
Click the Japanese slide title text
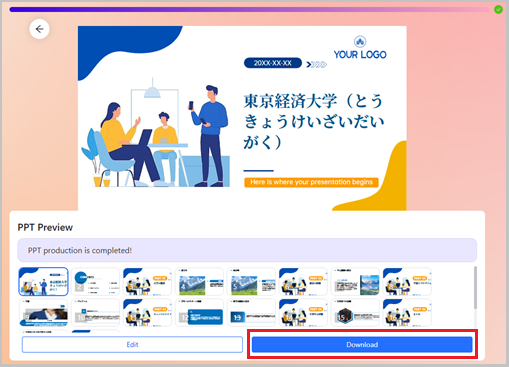[313, 121]
